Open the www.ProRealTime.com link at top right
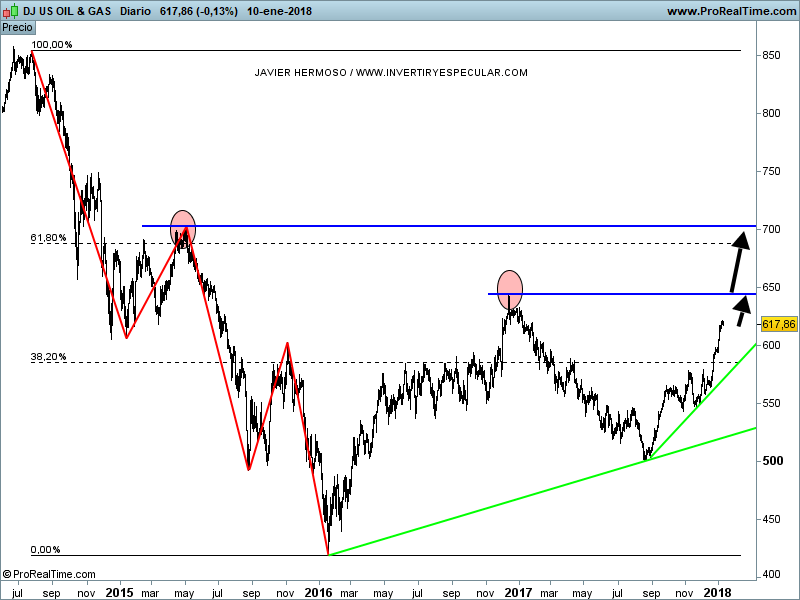 tap(730, 11)
